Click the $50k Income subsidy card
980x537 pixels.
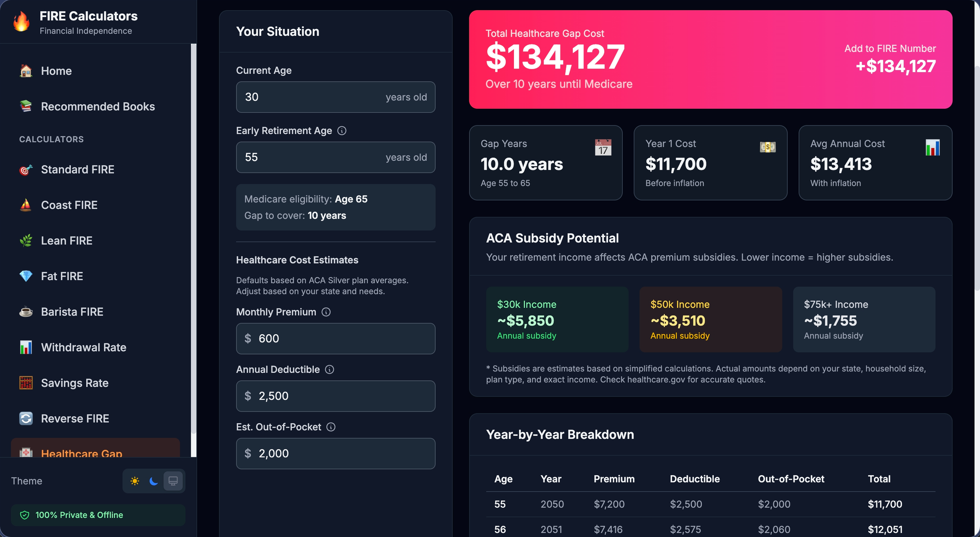tap(710, 319)
